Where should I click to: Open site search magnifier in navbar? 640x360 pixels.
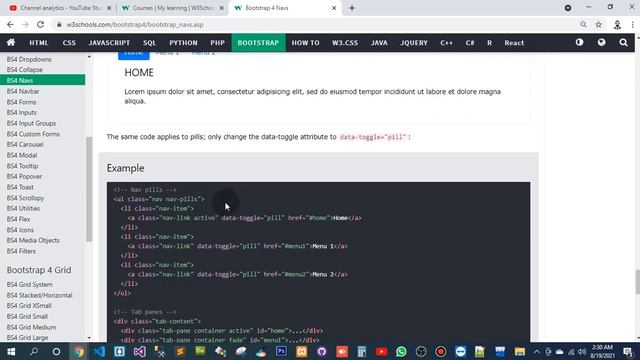[x=623, y=42]
